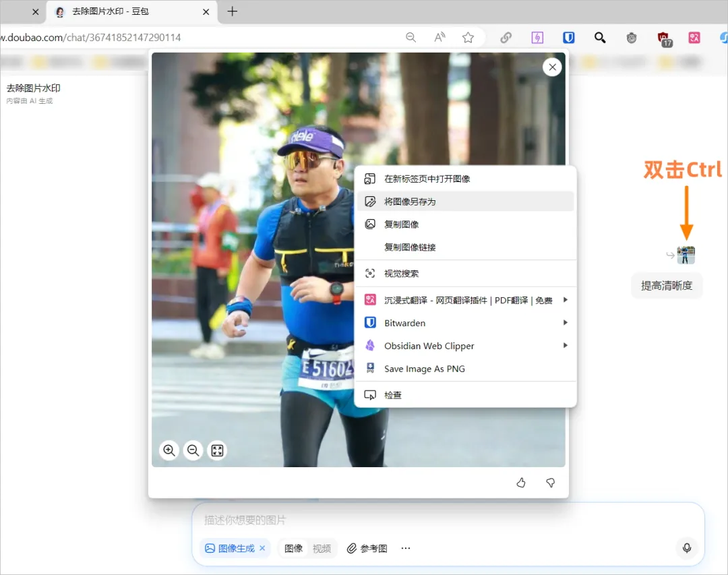
Task: Give thumbs down to the generated image
Action: click(550, 483)
